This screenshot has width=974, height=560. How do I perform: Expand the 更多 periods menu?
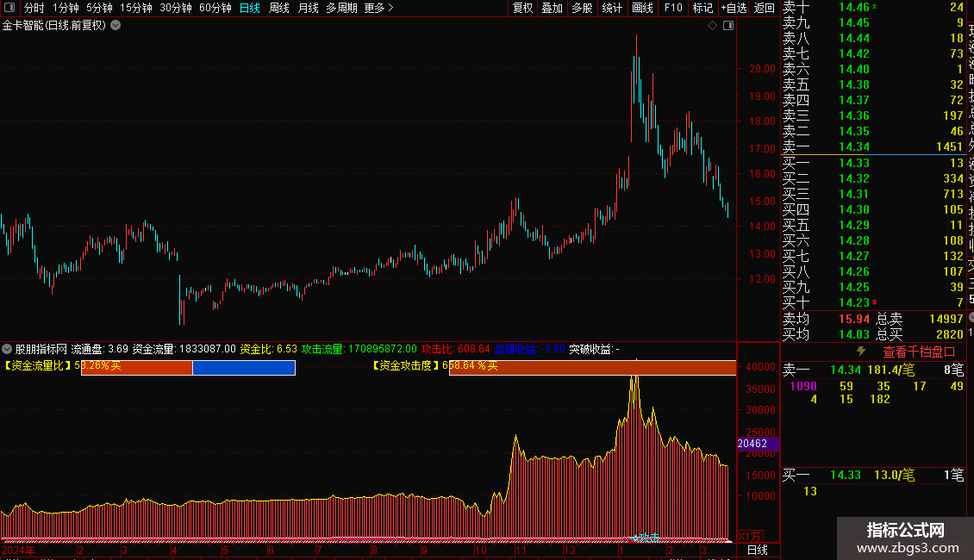click(x=379, y=8)
